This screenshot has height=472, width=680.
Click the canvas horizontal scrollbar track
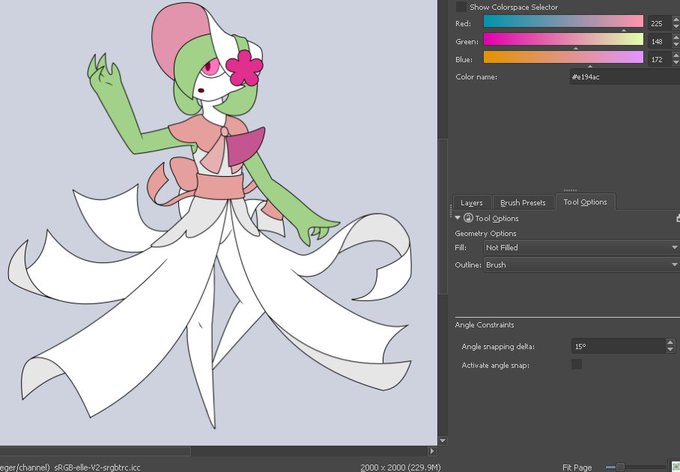point(309,451)
